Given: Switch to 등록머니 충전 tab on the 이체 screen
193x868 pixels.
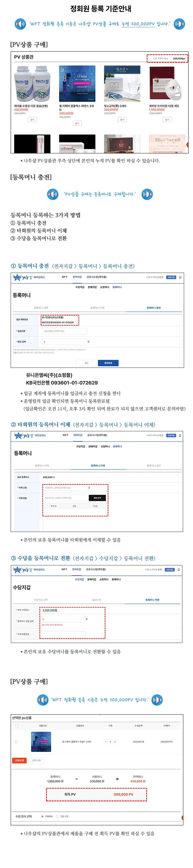Looking at the screenshot, I should (x=154, y=466).
